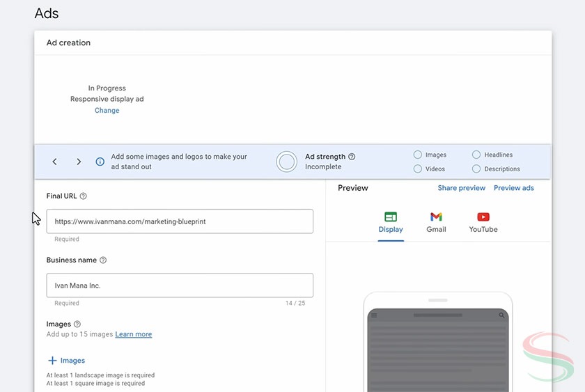Click Change under Responsive display ad
Screen dimensions: 585x392
coord(107,111)
